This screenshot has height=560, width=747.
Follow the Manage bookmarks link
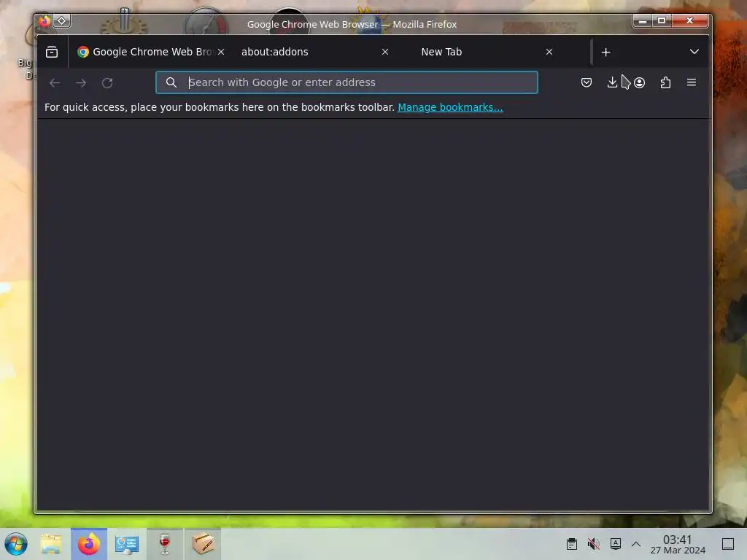pos(450,107)
